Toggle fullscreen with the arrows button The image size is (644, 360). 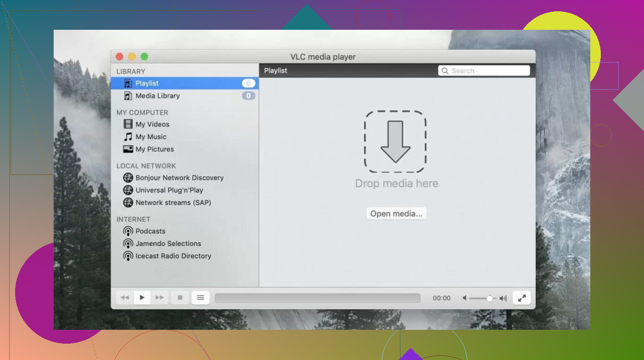pos(522,298)
